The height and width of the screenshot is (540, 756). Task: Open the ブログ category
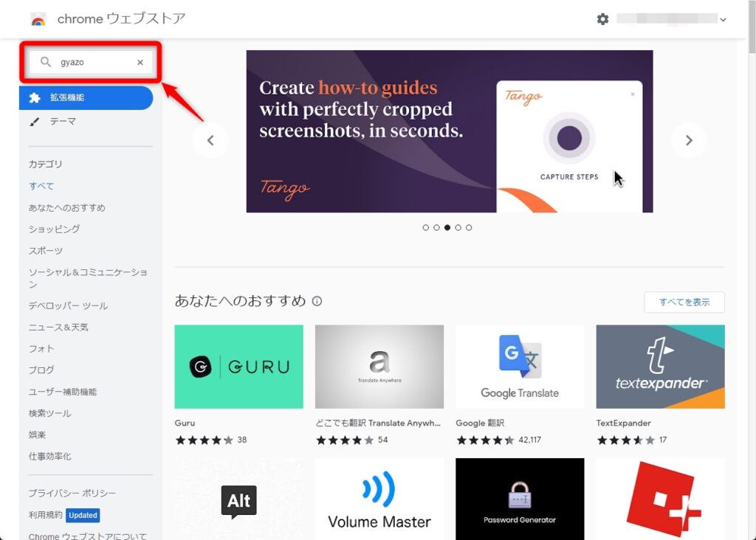point(41,370)
